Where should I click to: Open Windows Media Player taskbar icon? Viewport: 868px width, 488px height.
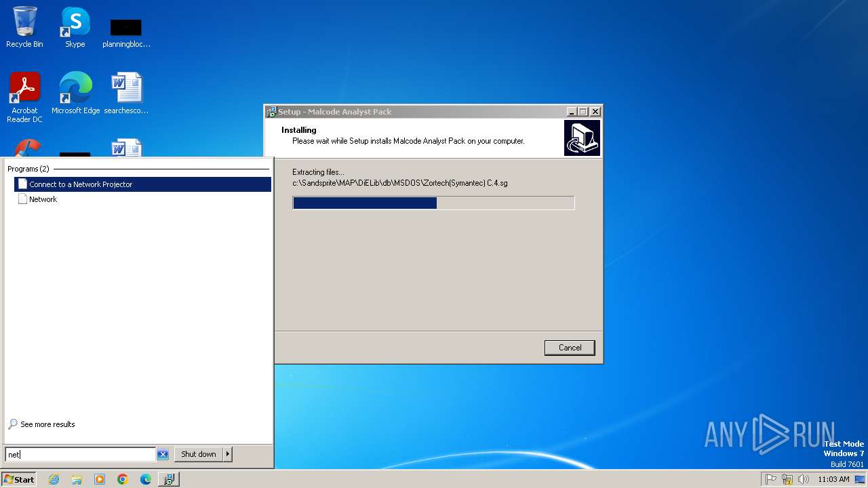(100, 479)
